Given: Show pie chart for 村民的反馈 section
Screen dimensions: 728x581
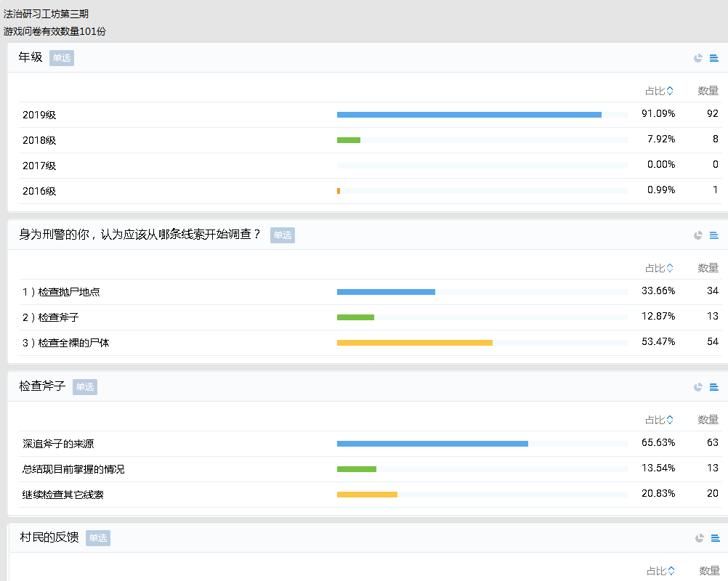Looking at the screenshot, I should (x=699, y=538).
